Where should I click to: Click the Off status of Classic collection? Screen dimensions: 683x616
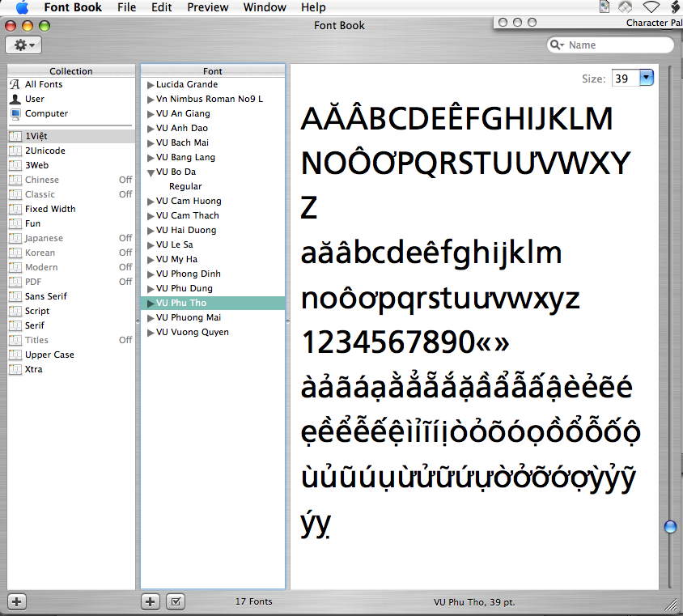[125, 194]
